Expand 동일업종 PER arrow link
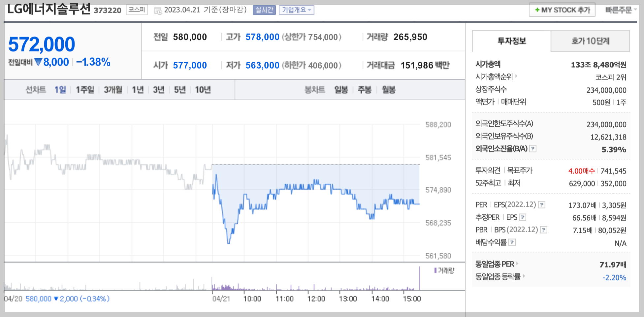 517,264
